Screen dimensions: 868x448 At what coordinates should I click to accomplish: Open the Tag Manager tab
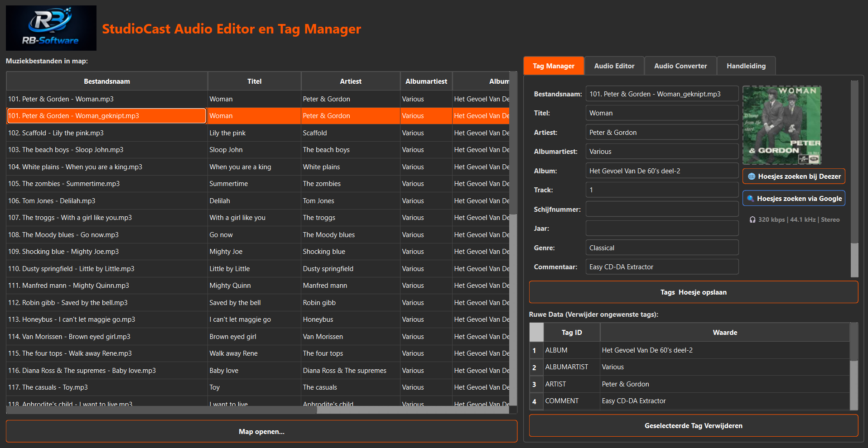(554, 66)
